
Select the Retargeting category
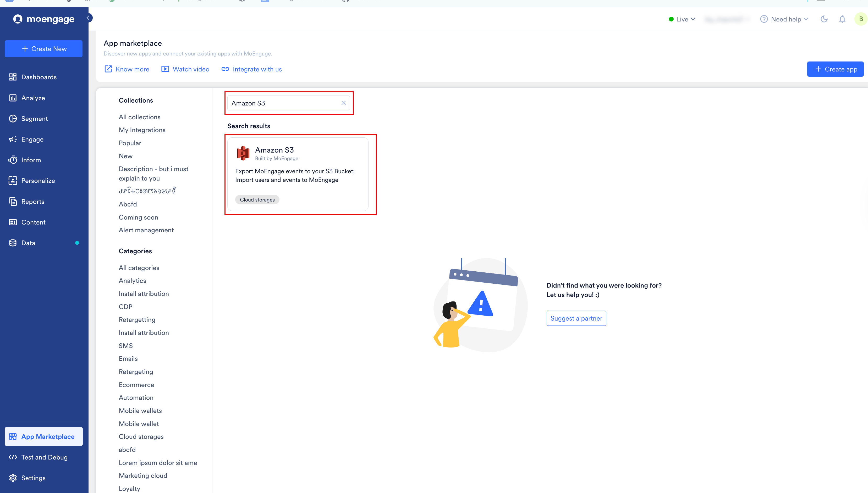click(136, 372)
